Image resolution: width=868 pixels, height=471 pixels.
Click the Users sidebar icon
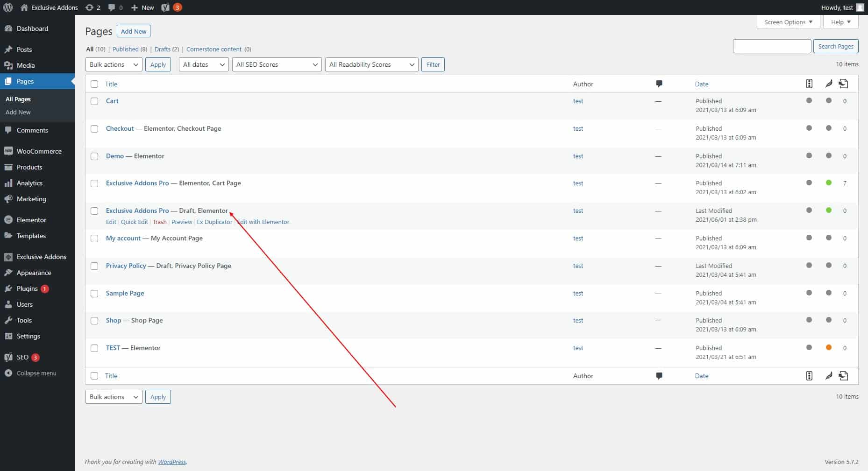(8, 304)
